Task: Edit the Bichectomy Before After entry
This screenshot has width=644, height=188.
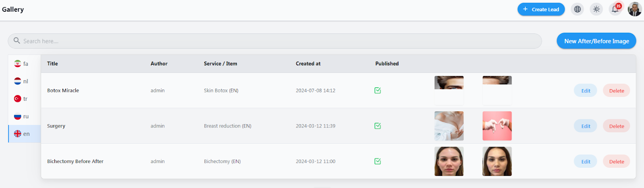Action: [x=586, y=162]
